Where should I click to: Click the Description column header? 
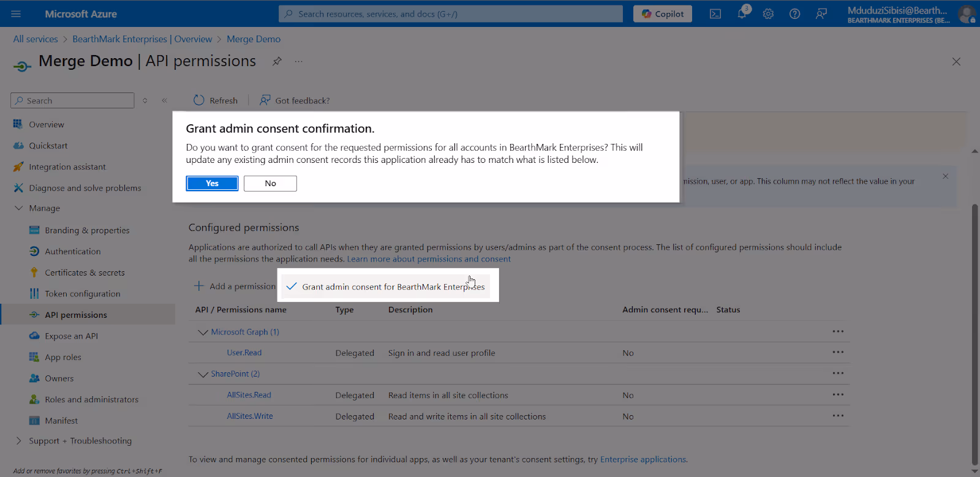click(x=410, y=310)
